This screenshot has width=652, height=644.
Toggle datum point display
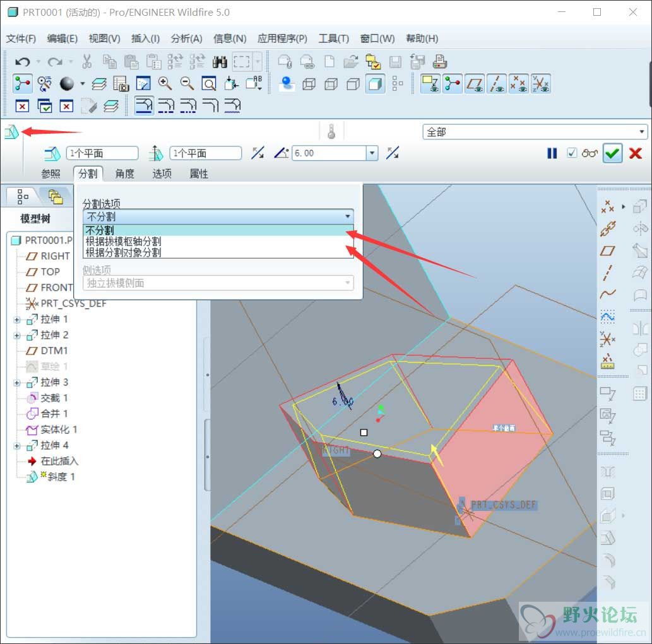pos(518,84)
